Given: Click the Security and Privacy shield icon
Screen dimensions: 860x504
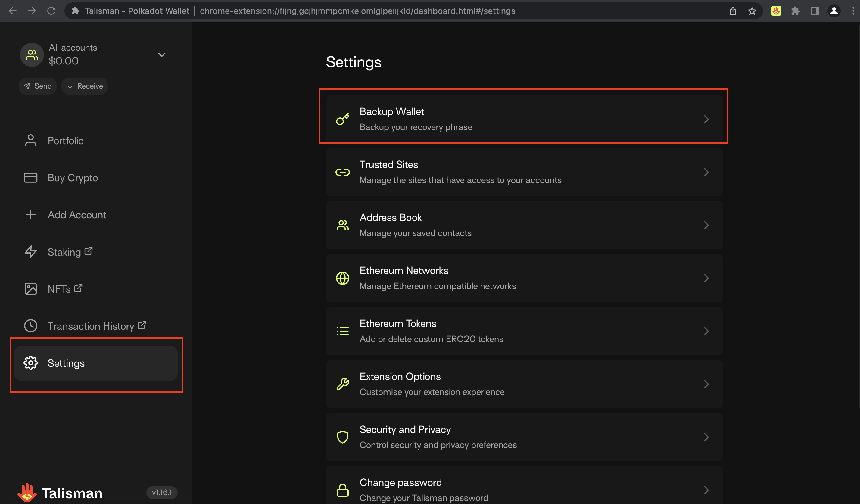Looking at the screenshot, I should (343, 437).
